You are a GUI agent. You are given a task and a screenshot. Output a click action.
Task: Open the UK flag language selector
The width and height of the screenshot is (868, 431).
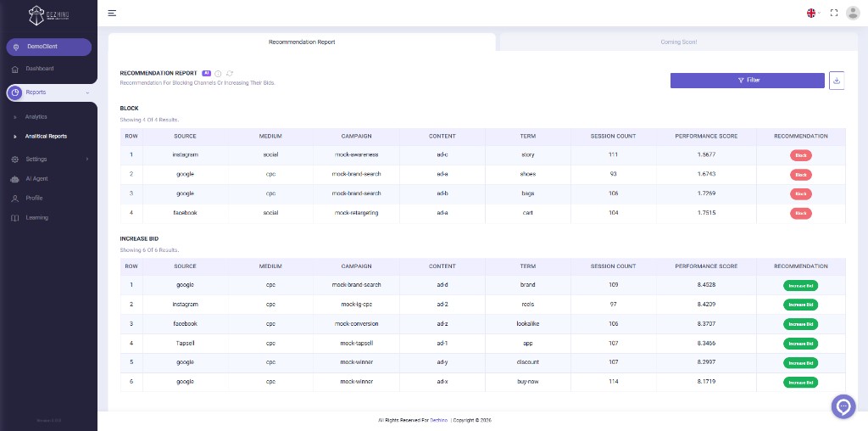click(813, 13)
